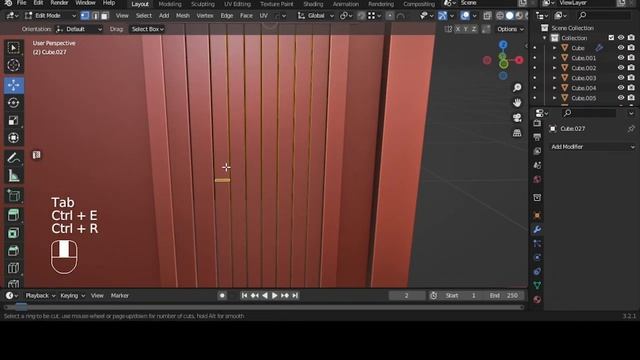Open the Edge menu

point(227,16)
